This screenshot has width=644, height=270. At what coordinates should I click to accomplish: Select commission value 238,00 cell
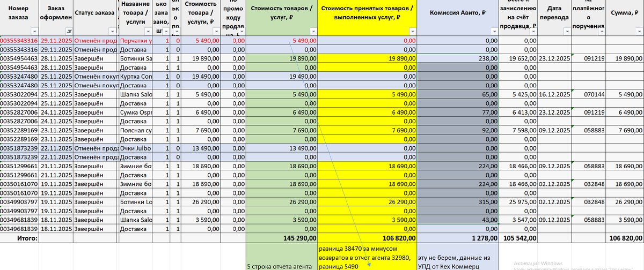pyautogui.click(x=458, y=58)
